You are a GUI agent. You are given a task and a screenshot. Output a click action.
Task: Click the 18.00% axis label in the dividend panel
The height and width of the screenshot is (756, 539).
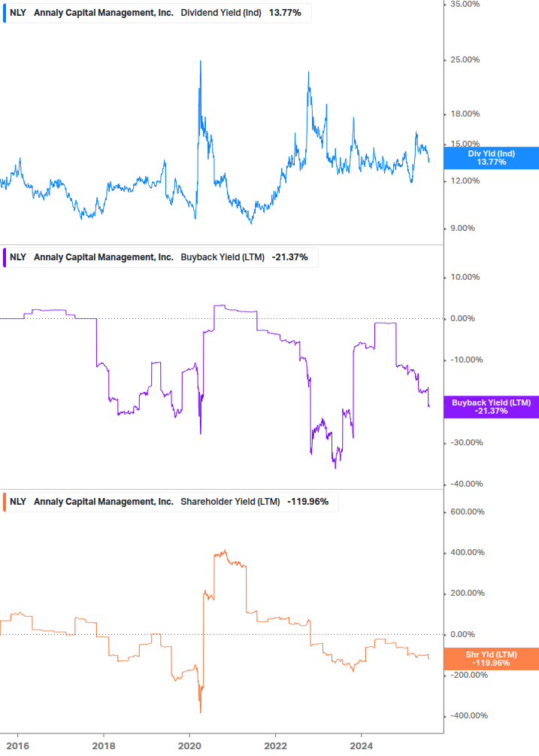click(465, 114)
